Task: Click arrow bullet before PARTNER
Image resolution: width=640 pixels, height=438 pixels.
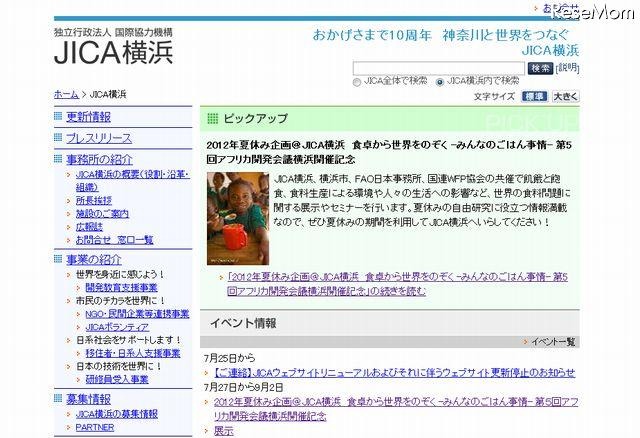Action: click(x=69, y=428)
